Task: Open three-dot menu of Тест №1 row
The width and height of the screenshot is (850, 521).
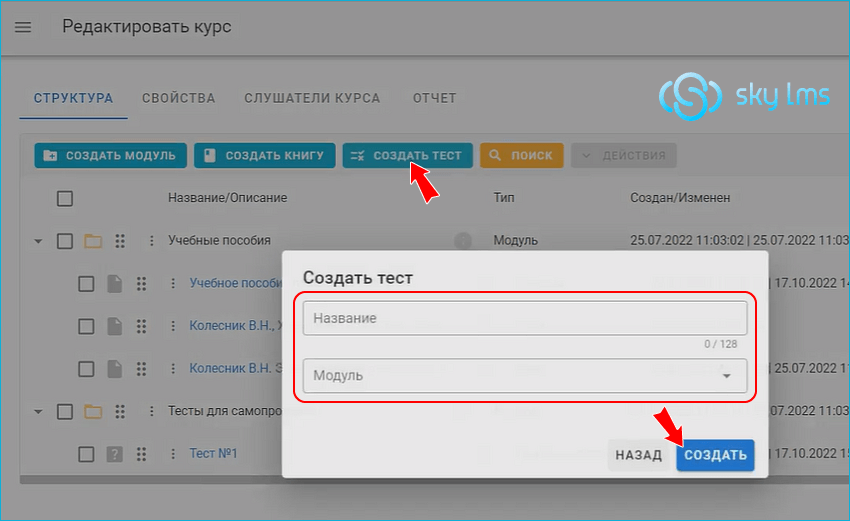Action: point(172,454)
